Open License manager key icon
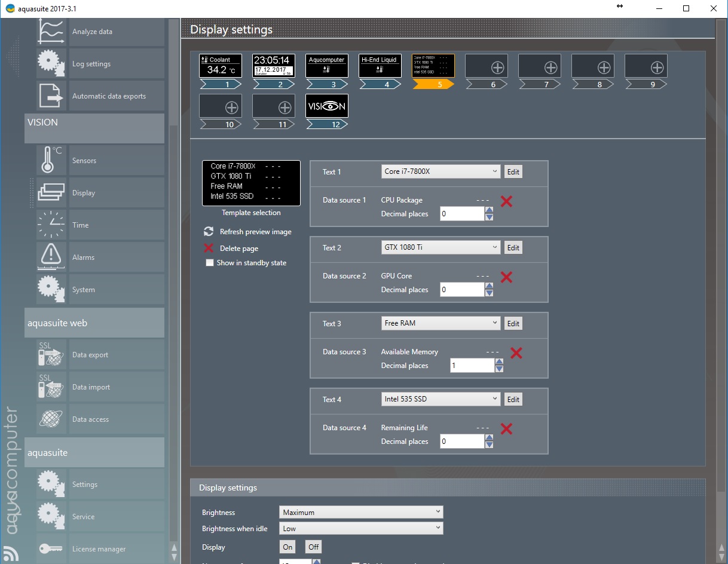 click(51, 548)
